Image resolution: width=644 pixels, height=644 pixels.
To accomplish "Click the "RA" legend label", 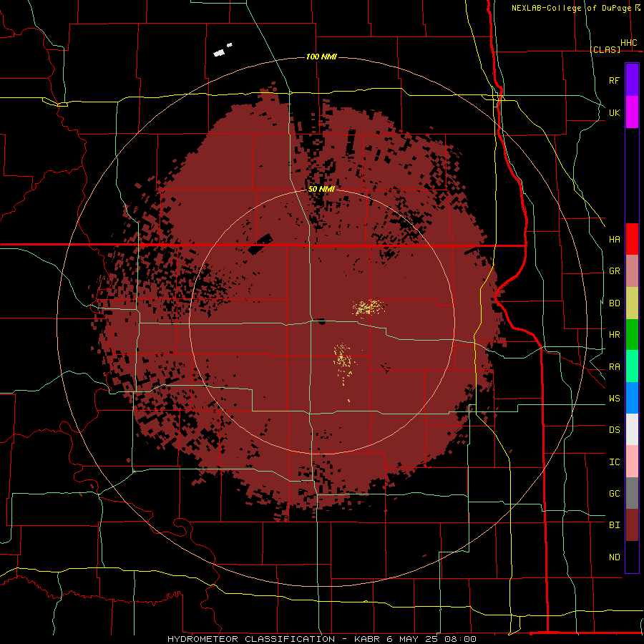I will [x=614, y=367].
